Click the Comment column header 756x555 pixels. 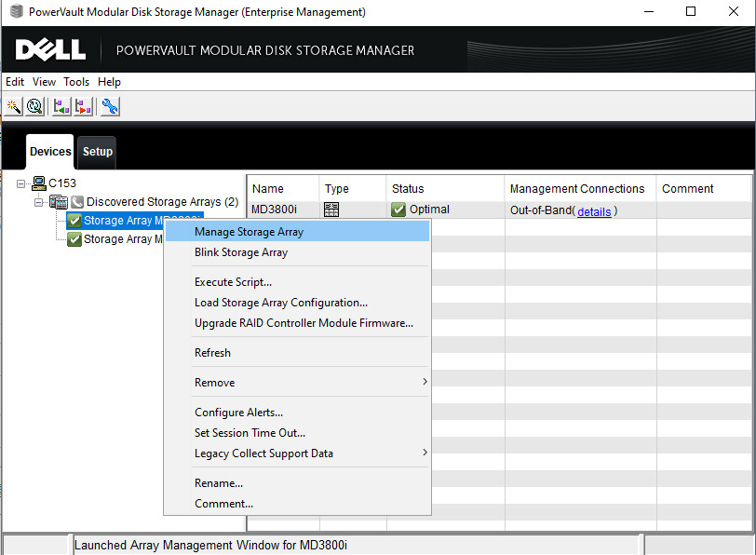point(704,188)
